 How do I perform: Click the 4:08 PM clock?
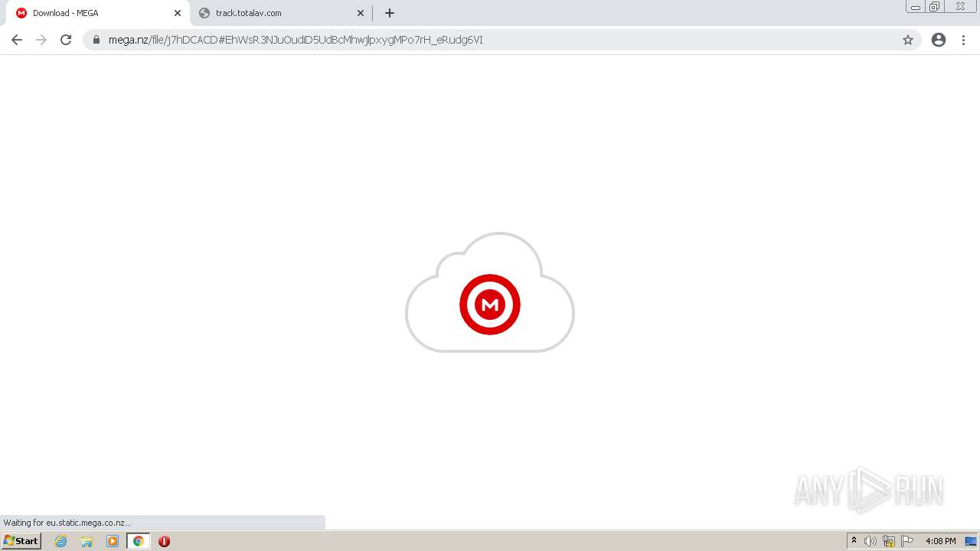click(x=940, y=541)
